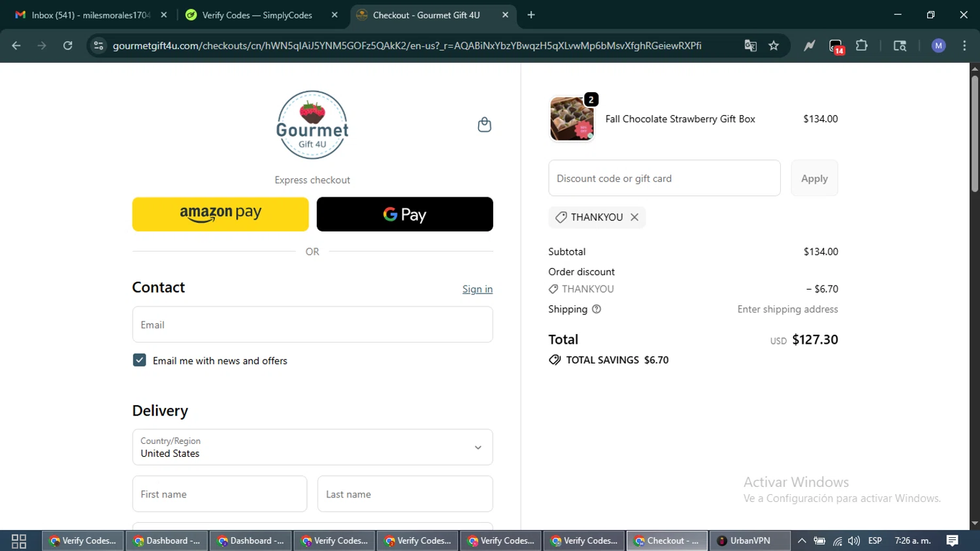This screenshot has height=551, width=980.
Task: Pay with Amazon Pay
Action: (220, 214)
